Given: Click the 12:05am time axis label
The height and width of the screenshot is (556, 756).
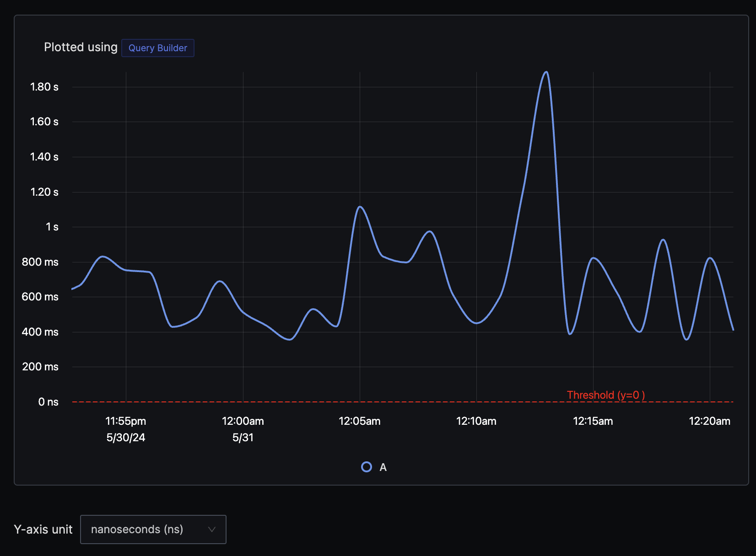Looking at the screenshot, I should click(x=360, y=421).
